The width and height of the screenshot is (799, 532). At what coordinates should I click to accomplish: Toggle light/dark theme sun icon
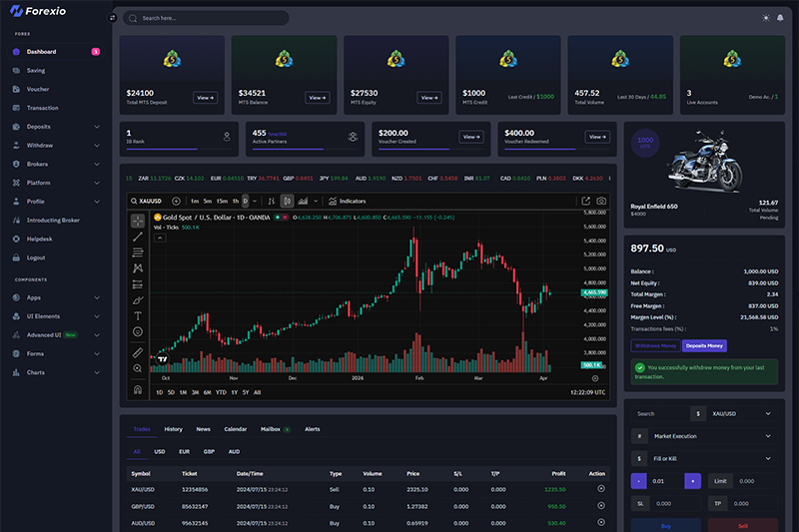tap(765, 18)
